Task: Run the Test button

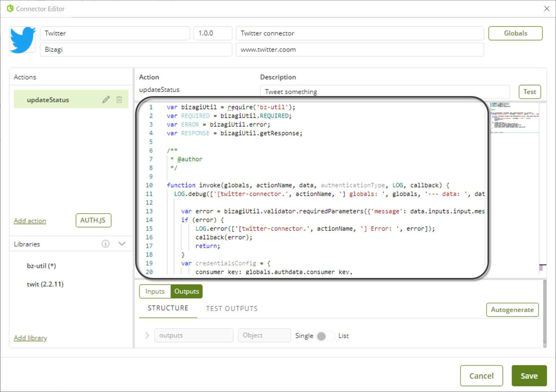Action: 530,92
